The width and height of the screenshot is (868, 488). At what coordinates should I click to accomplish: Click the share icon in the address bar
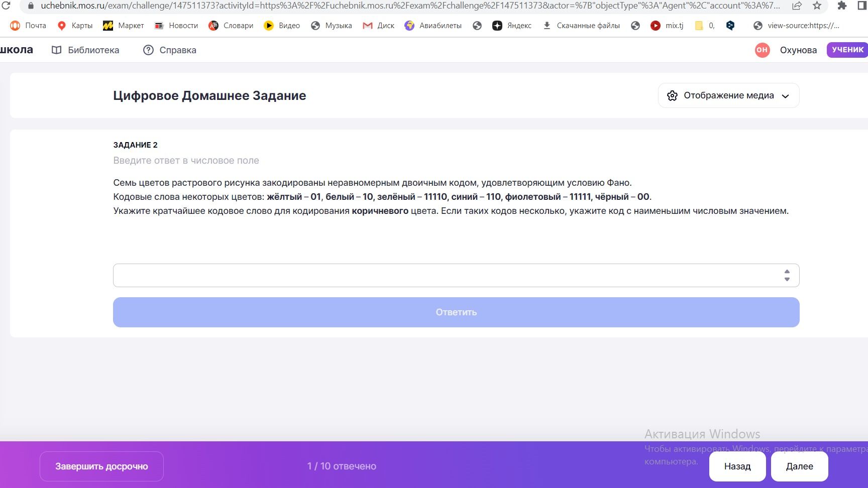(x=797, y=6)
